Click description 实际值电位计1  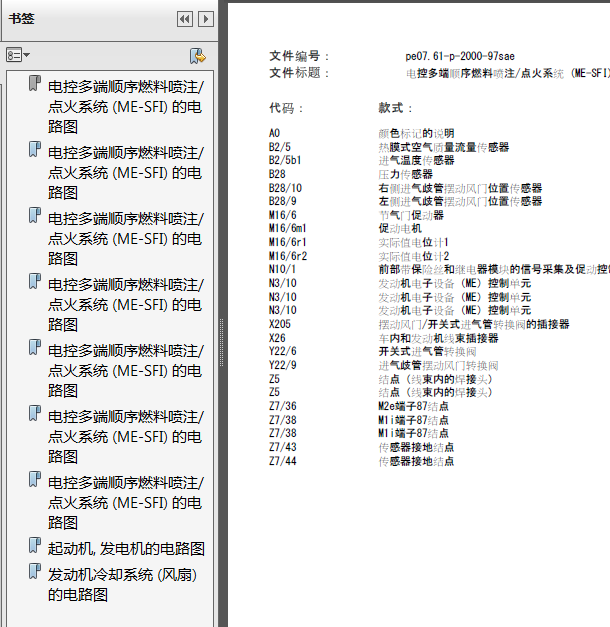414,242
